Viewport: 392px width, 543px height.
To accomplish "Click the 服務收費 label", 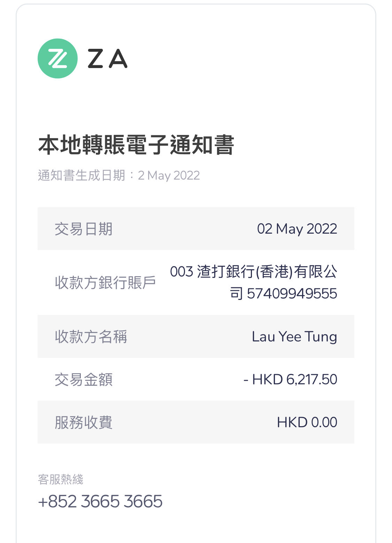I will 84,422.
